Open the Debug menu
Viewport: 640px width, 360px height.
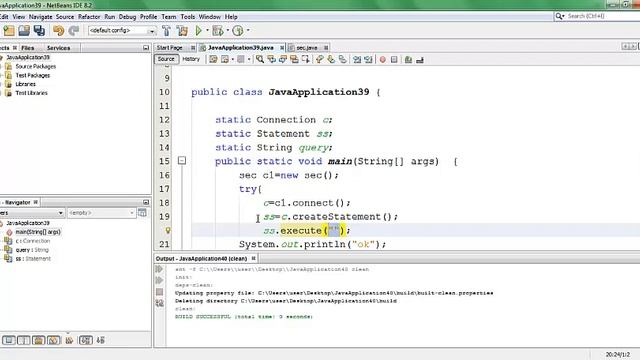pyautogui.click(x=127, y=17)
